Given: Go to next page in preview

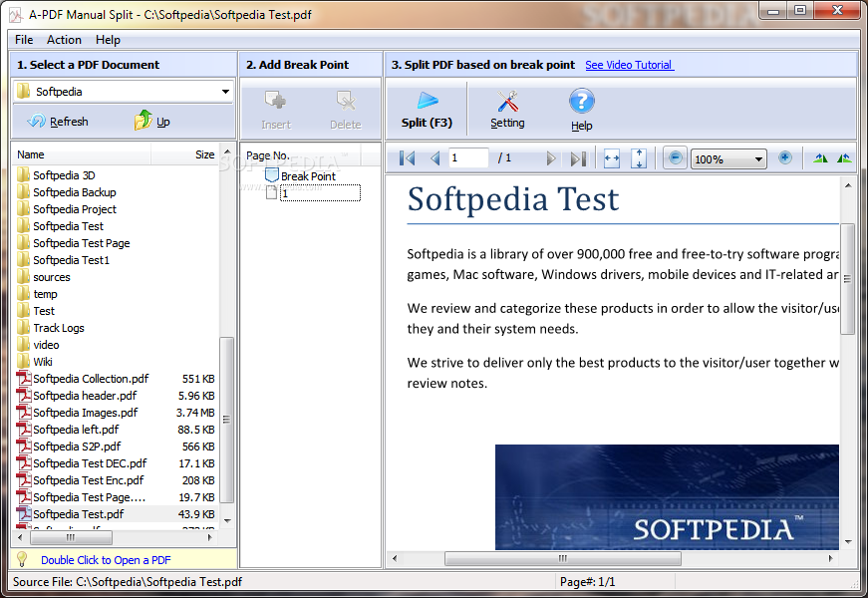Looking at the screenshot, I should pyautogui.click(x=550, y=158).
